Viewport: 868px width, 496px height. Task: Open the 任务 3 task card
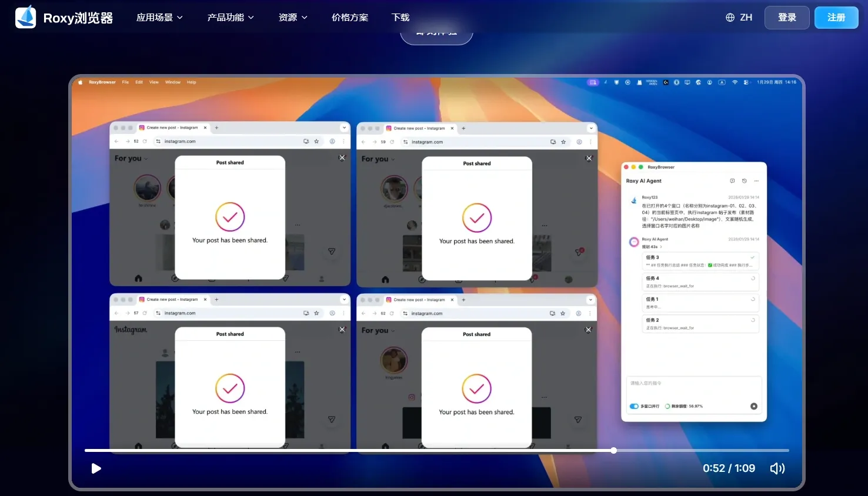pyautogui.click(x=700, y=261)
